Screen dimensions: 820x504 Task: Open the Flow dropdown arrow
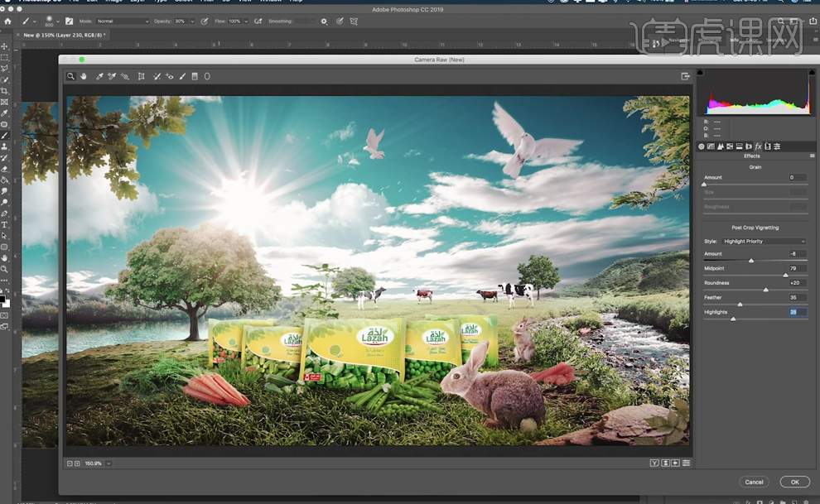(x=246, y=22)
